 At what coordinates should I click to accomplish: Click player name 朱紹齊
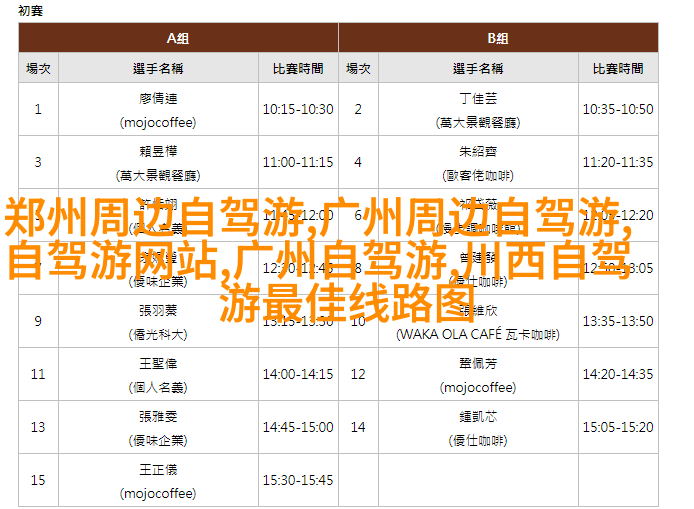pos(478,152)
